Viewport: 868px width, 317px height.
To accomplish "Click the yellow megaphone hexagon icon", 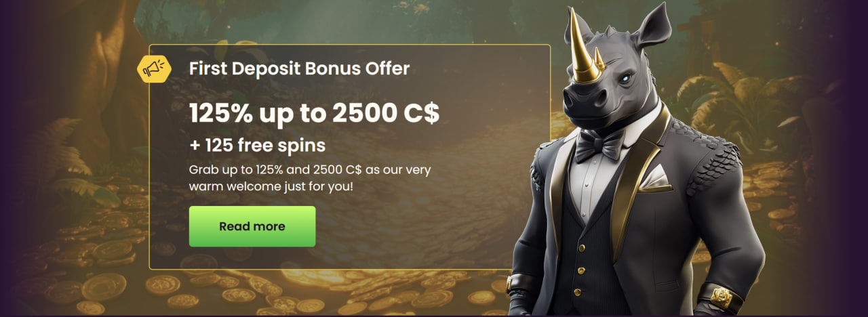I will click(153, 68).
